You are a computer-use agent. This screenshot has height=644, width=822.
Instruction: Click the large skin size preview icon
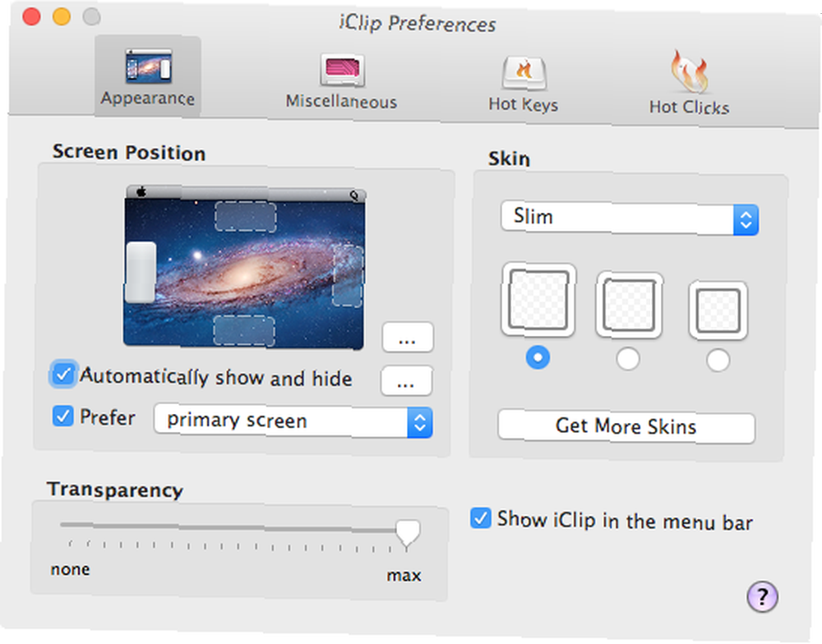538,300
